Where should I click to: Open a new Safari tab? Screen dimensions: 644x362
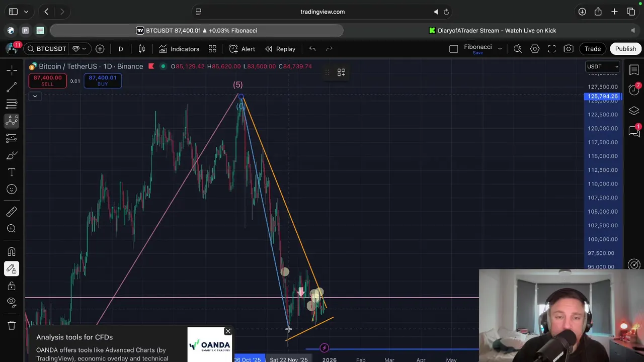click(614, 12)
